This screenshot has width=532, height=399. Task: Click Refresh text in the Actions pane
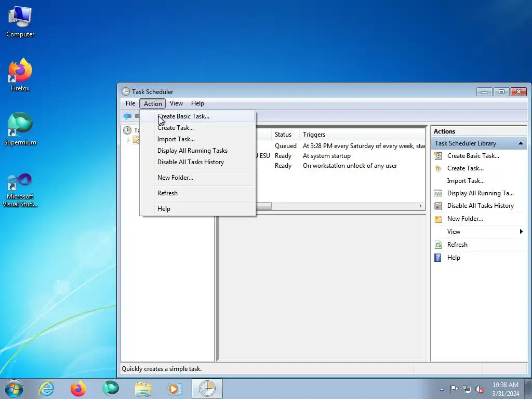click(457, 245)
